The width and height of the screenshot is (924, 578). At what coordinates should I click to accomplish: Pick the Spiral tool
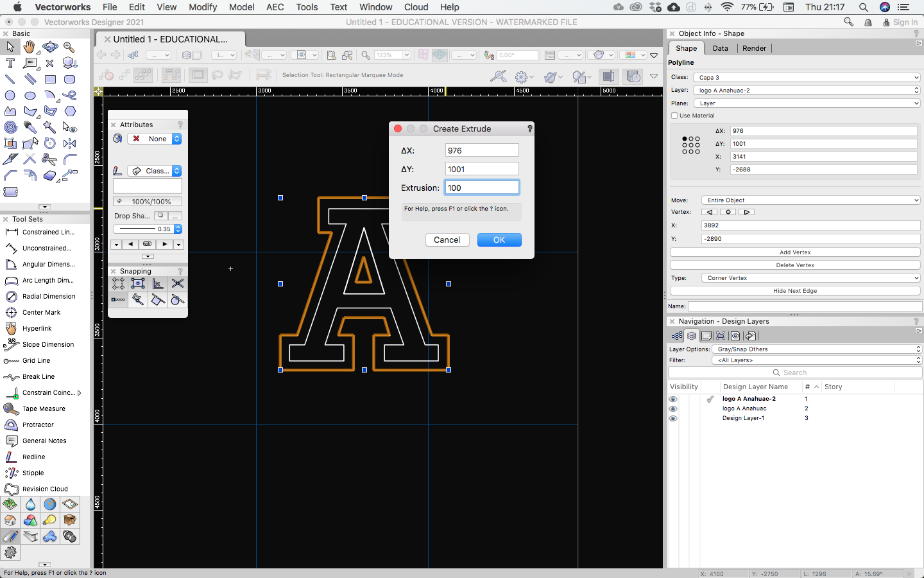tap(10, 127)
